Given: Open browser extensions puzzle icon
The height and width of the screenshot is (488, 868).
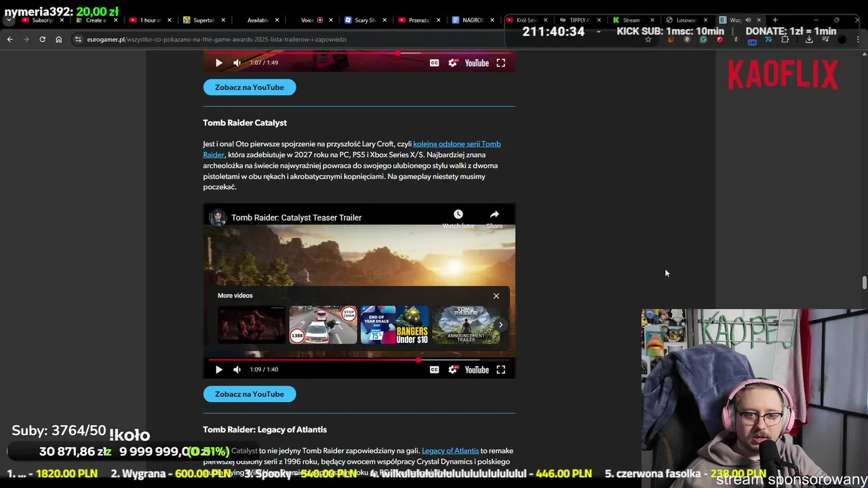Looking at the screenshot, I should tap(785, 39).
